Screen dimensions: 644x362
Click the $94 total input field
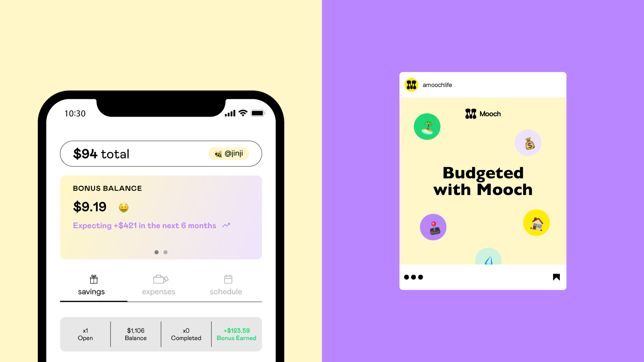click(x=161, y=153)
